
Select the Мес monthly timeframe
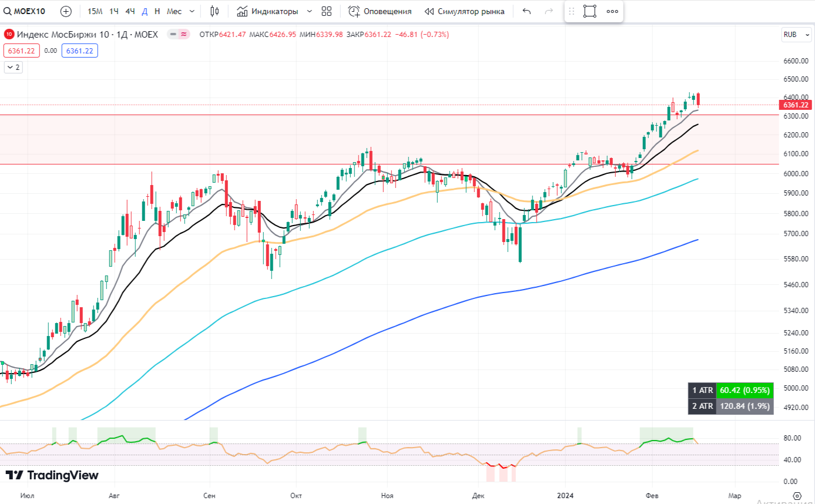[x=174, y=11]
